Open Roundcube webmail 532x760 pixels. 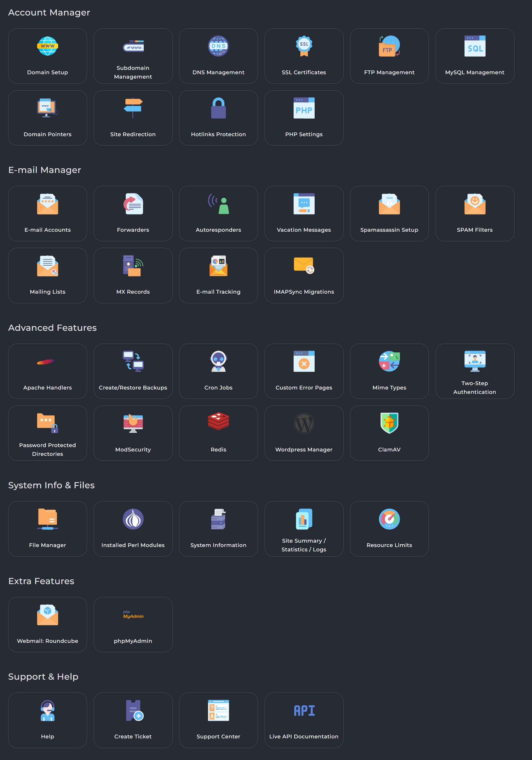(47, 624)
